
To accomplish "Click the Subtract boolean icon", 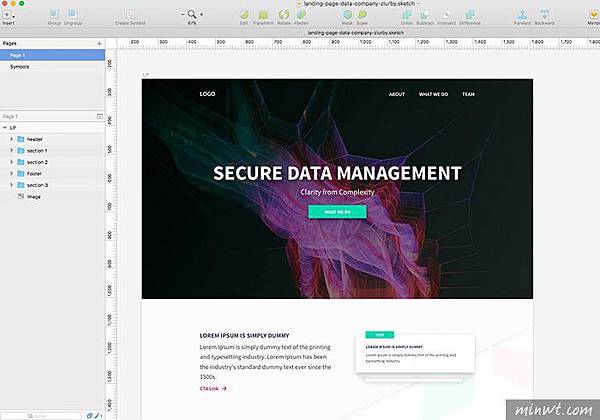I will [425, 15].
